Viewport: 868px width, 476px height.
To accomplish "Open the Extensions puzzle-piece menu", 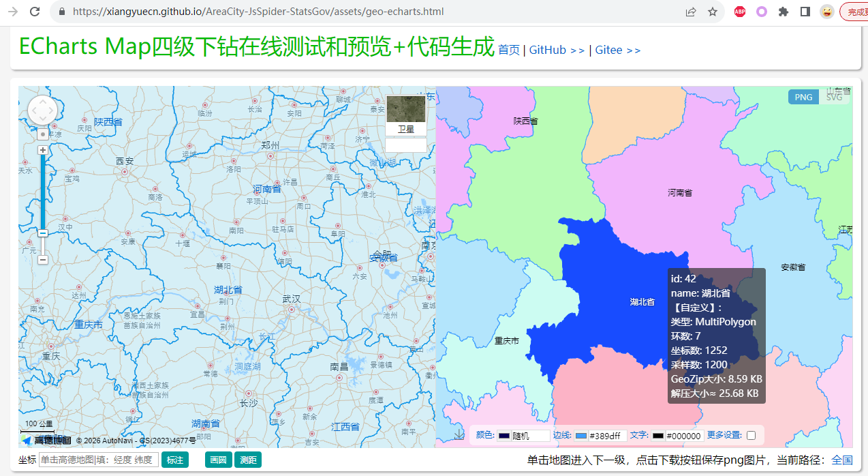I will point(784,12).
